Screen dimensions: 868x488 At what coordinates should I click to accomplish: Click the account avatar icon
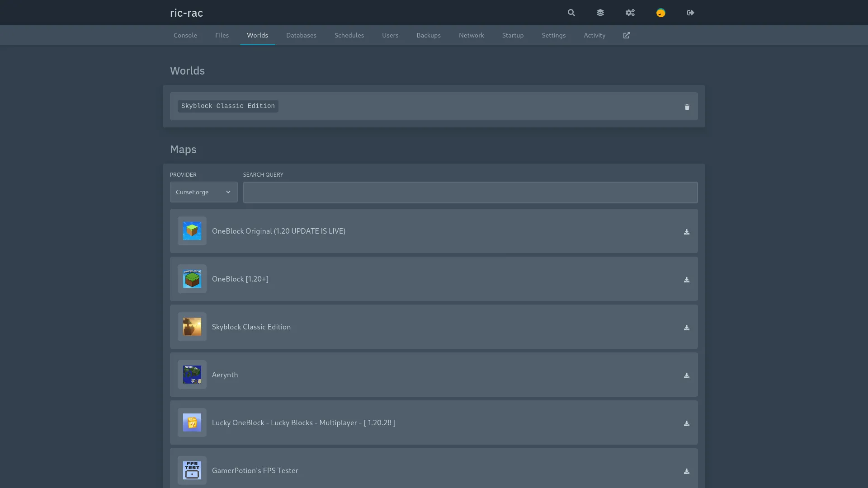(660, 13)
